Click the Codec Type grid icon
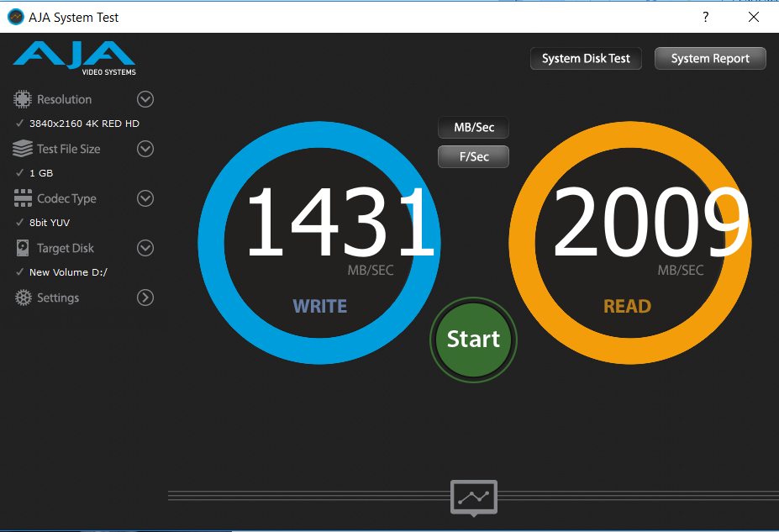 click(23, 198)
